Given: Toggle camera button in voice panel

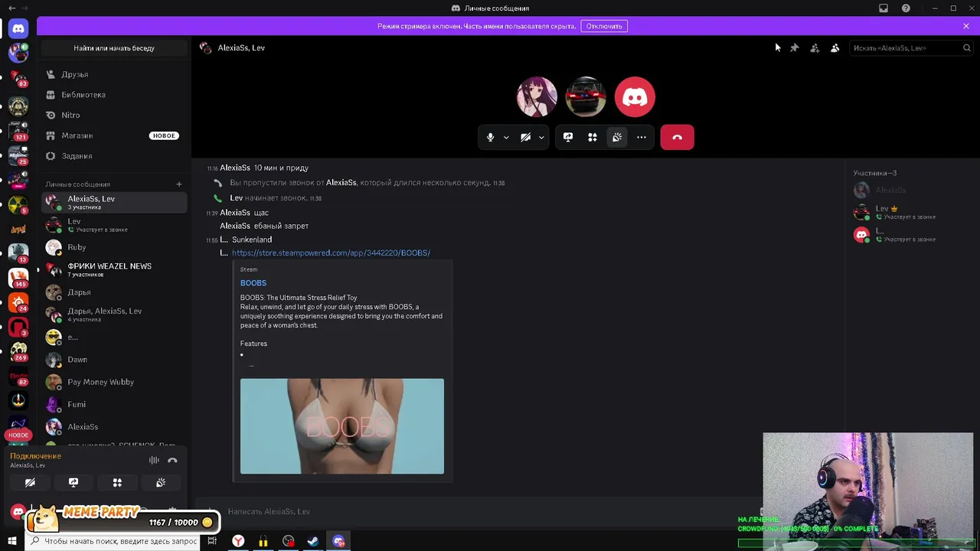Looking at the screenshot, I should click(30, 483).
